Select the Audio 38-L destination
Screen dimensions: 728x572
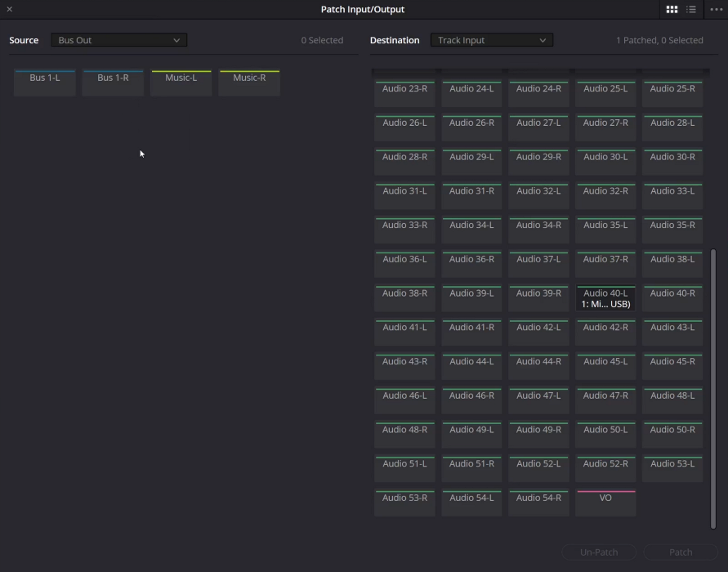click(672, 264)
